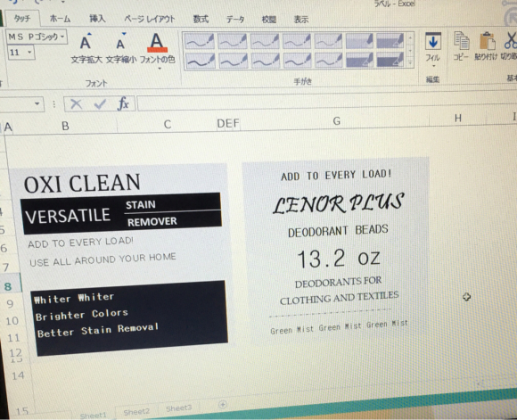Open the Name Box dropdown arrow
The image size is (517, 420).
pyautogui.click(x=37, y=104)
